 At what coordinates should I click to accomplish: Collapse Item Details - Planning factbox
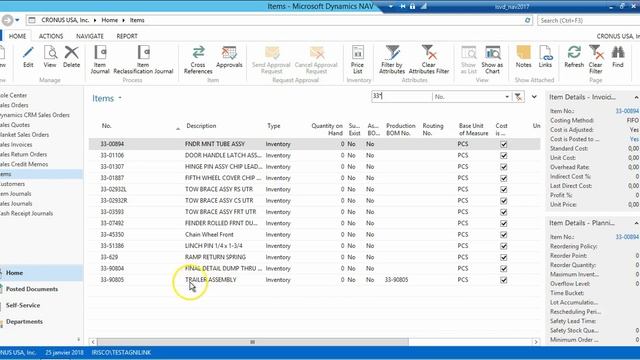[636, 223]
